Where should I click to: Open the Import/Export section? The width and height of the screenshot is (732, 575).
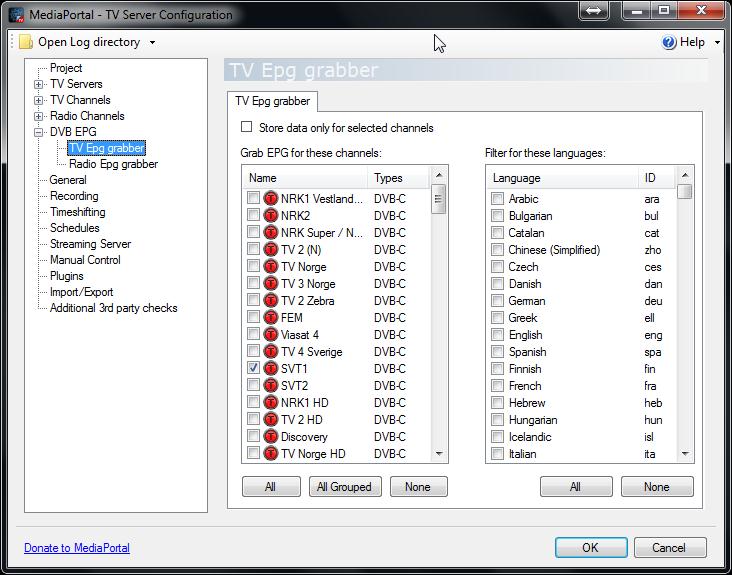(x=82, y=292)
